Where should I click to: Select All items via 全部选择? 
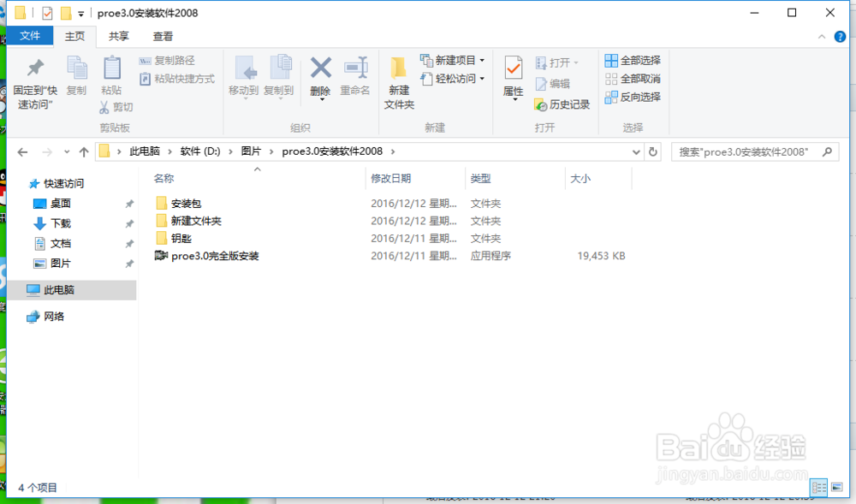pyautogui.click(x=633, y=60)
